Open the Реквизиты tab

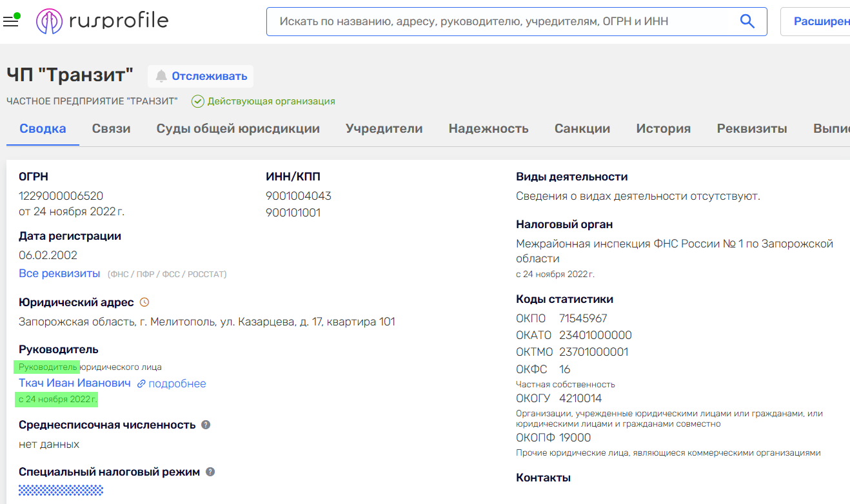(x=751, y=128)
